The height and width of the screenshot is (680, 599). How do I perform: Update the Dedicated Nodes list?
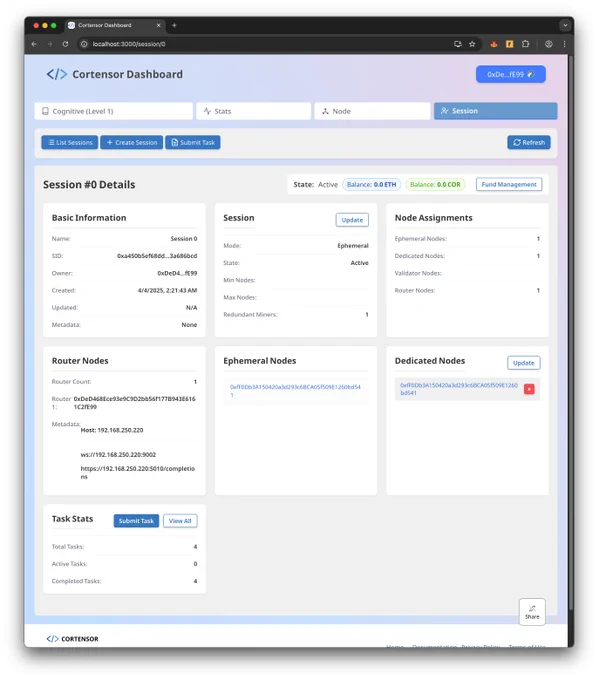[524, 363]
